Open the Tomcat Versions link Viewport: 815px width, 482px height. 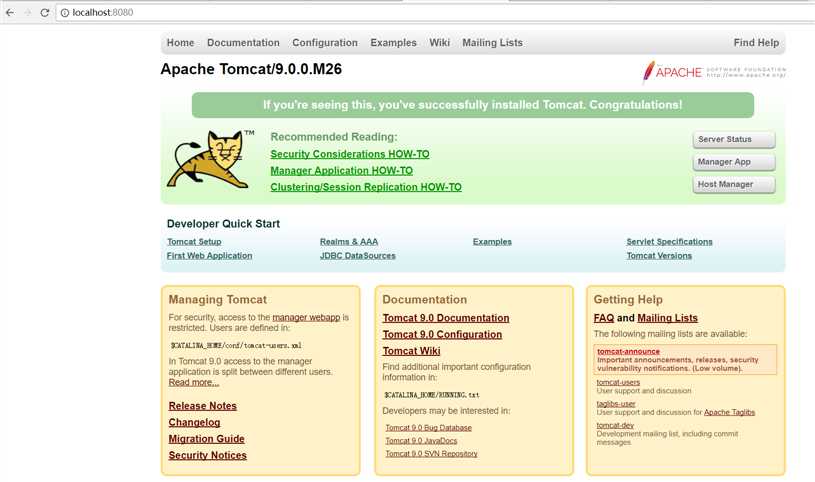point(659,256)
